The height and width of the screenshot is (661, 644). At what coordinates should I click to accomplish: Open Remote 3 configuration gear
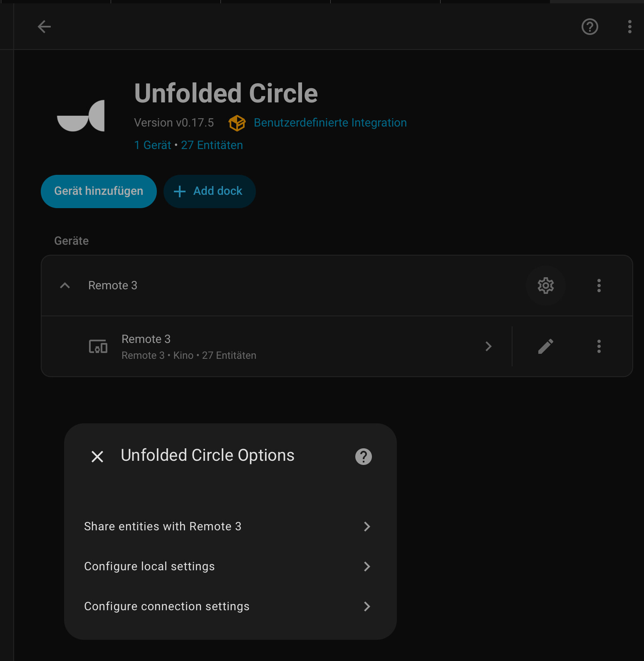(x=545, y=286)
